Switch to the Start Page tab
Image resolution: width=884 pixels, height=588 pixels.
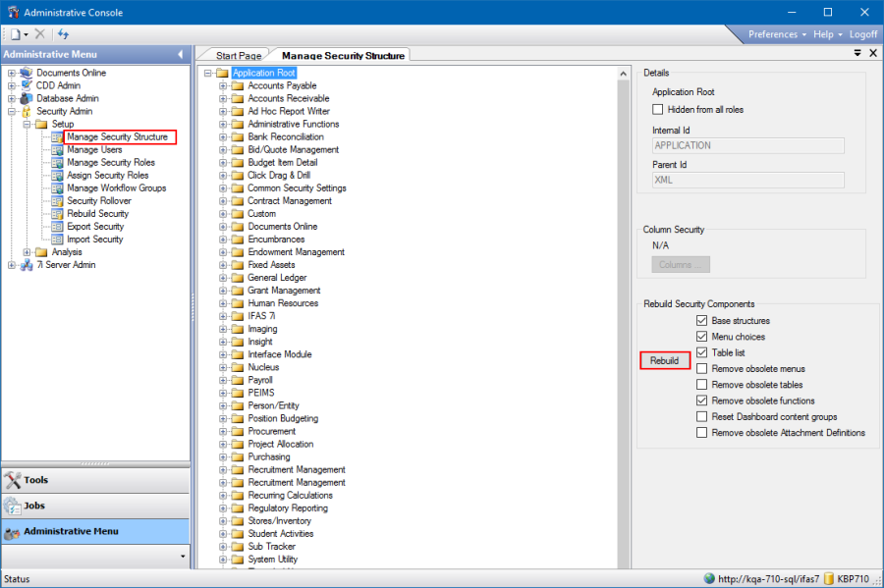[239, 56]
